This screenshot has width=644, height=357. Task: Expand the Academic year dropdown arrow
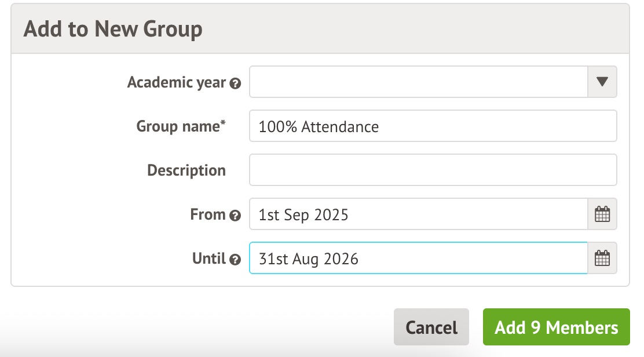pyautogui.click(x=602, y=82)
